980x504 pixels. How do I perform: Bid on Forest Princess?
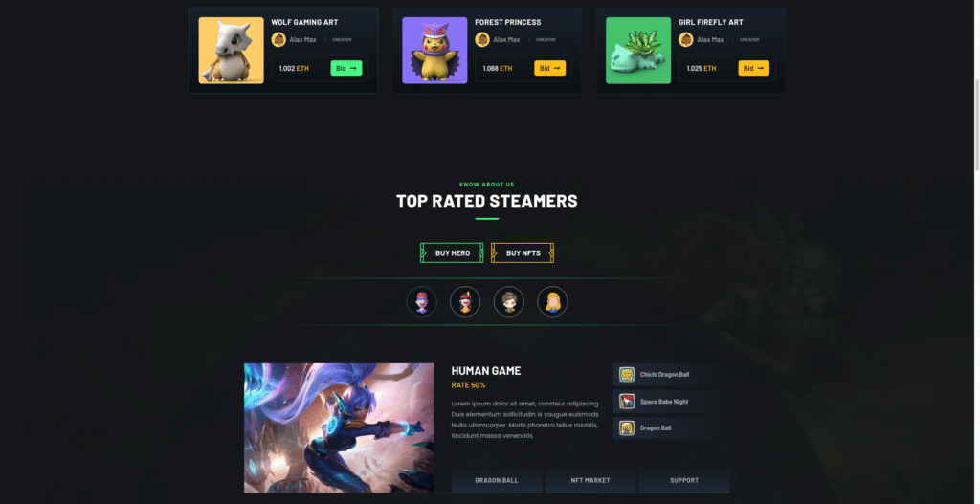[550, 68]
